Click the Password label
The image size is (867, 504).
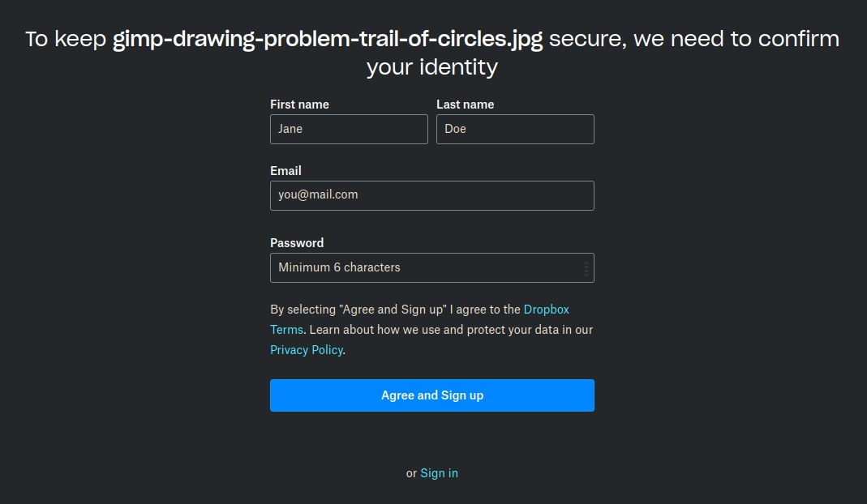click(297, 243)
